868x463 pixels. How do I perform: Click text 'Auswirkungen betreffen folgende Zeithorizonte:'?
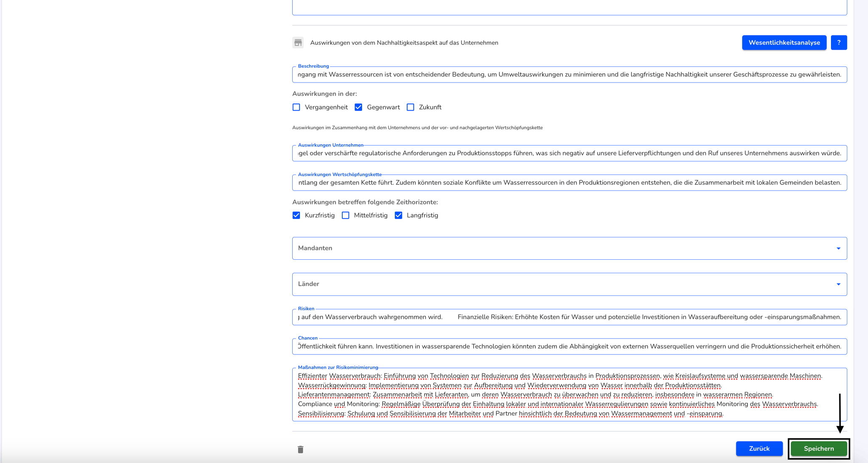point(365,202)
